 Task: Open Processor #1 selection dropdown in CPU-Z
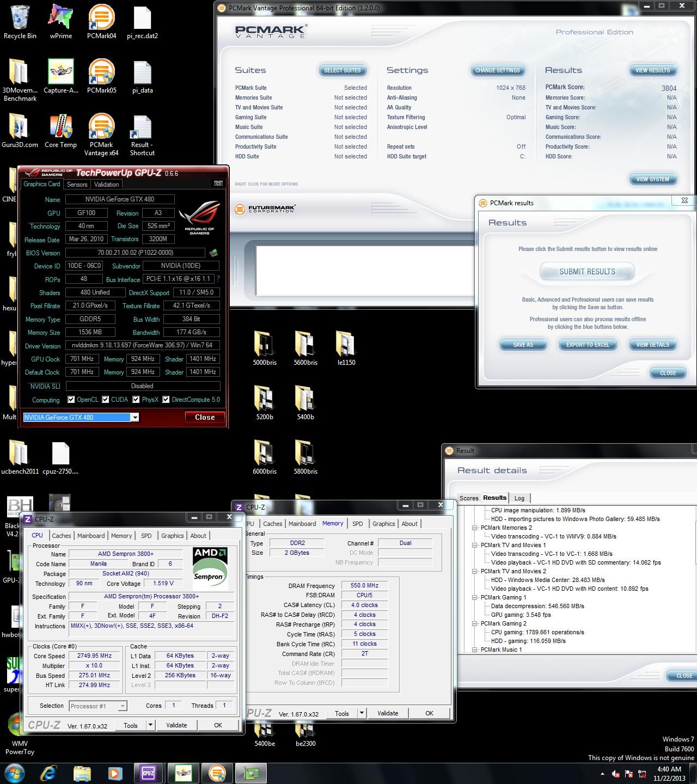tap(123, 706)
